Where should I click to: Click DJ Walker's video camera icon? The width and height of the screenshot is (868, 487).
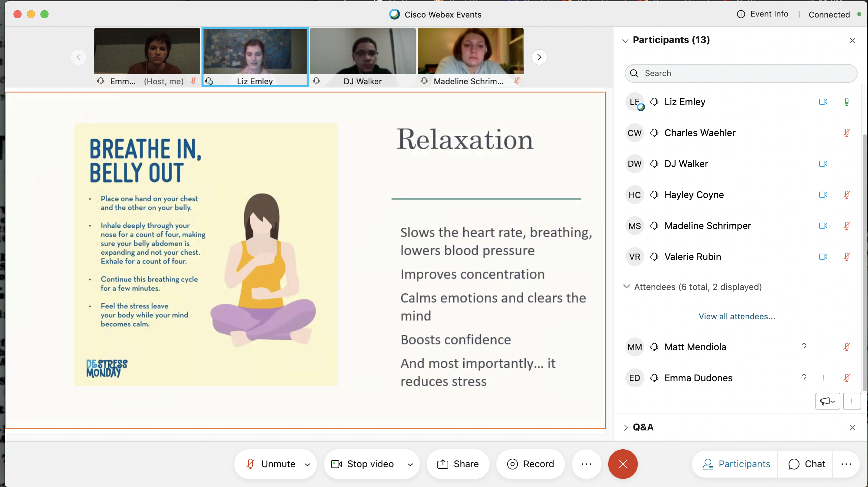point(823,164)
